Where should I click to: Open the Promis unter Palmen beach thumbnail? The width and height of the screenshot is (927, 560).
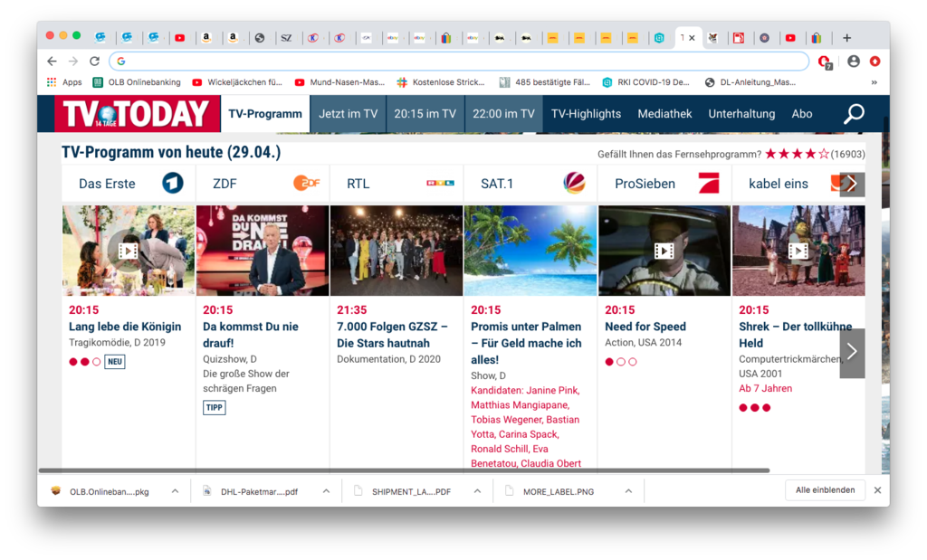point(530,251)
